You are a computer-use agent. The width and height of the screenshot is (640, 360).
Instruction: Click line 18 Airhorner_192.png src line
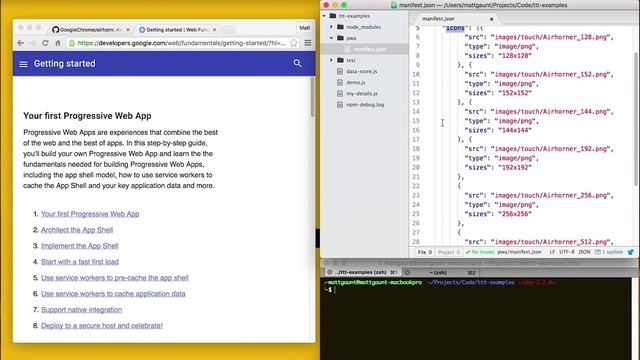tap(539, 149)
